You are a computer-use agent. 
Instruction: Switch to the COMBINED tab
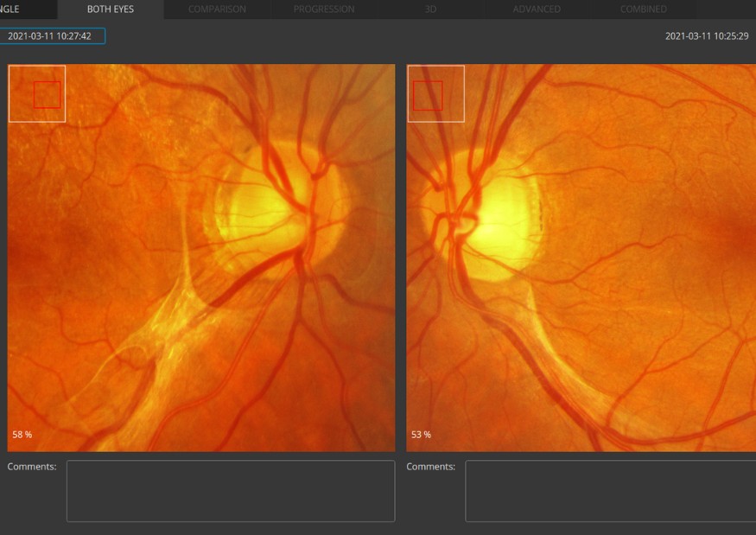tap(643, 10)
